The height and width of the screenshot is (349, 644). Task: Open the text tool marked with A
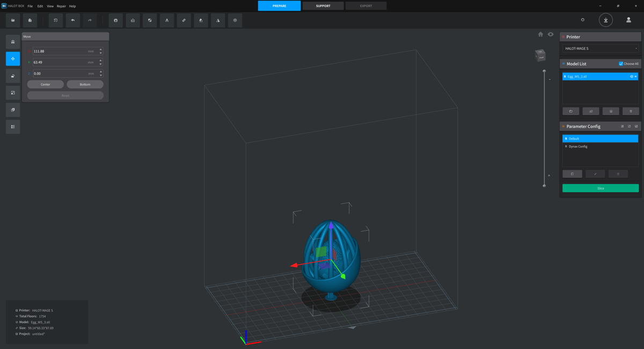point(167,20)
